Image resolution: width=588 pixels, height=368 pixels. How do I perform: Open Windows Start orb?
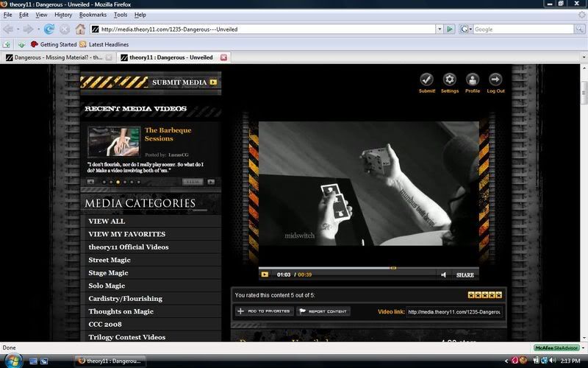tap(13, 361)
